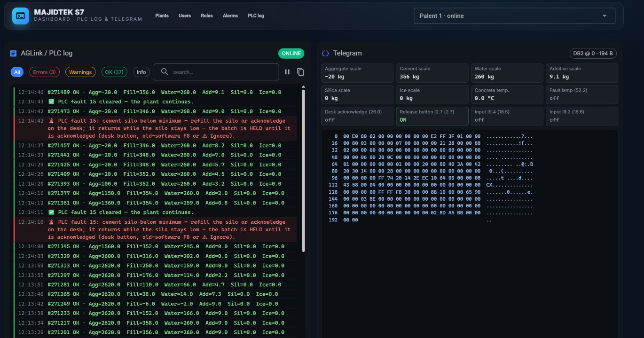Click log entry #271233 at 12:13:38
This screenshot has height=338, width=644.
tap(155, 314)
